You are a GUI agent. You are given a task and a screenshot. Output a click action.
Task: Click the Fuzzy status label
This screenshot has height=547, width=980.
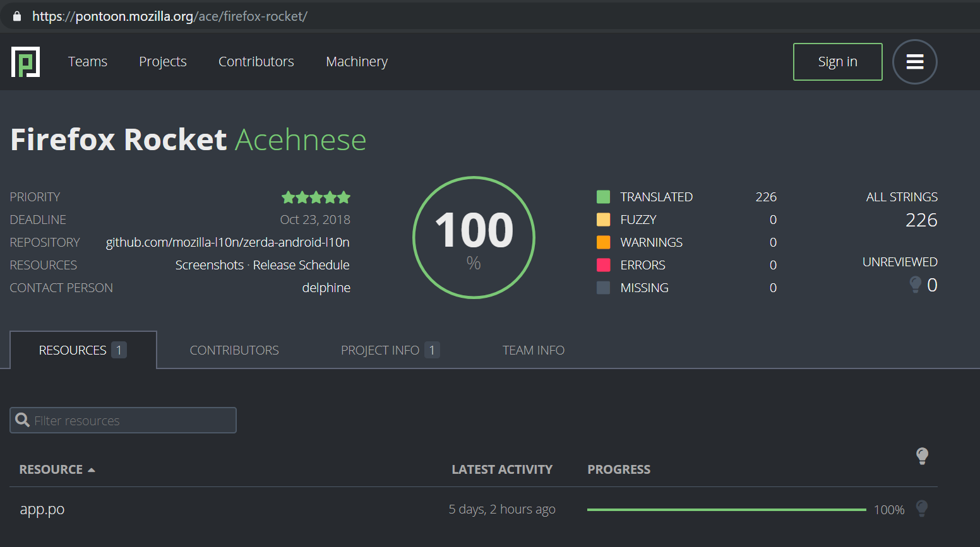click(638, 220)
